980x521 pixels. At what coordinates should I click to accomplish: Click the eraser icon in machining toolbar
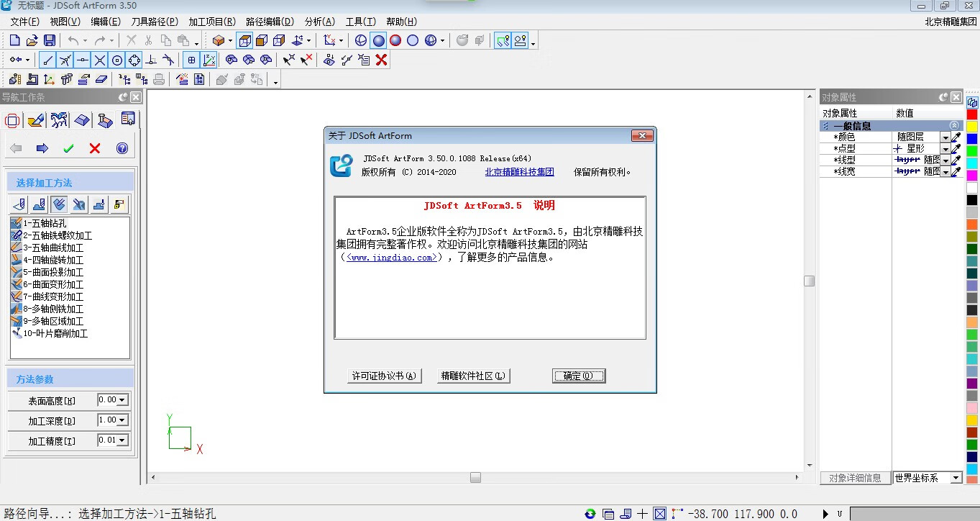[101, 79]
